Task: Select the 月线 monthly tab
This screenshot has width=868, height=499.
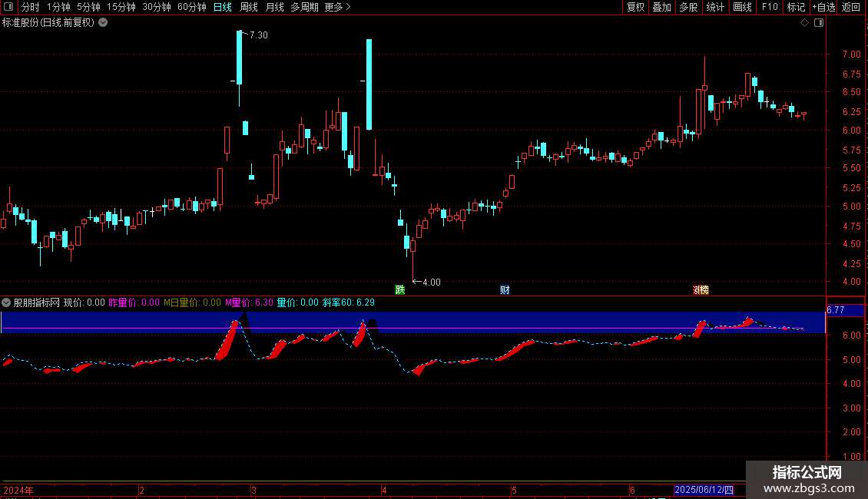Action: 274,7
